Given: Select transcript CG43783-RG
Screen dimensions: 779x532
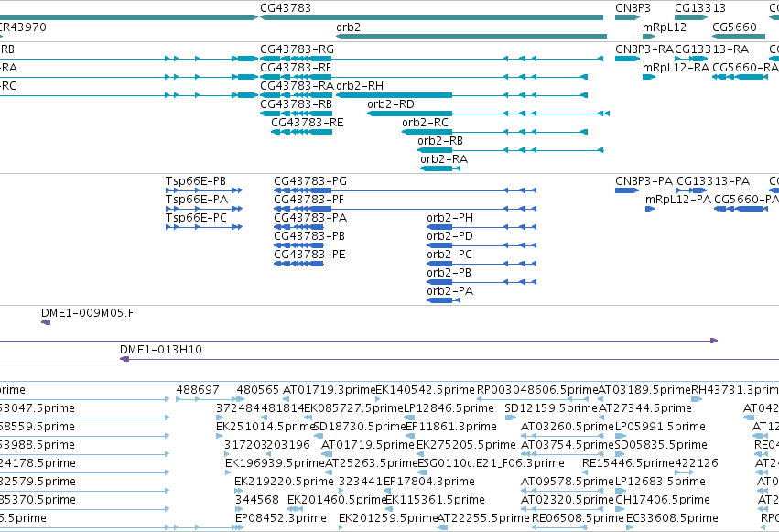Looking at the screenshot, I should 432,59.
